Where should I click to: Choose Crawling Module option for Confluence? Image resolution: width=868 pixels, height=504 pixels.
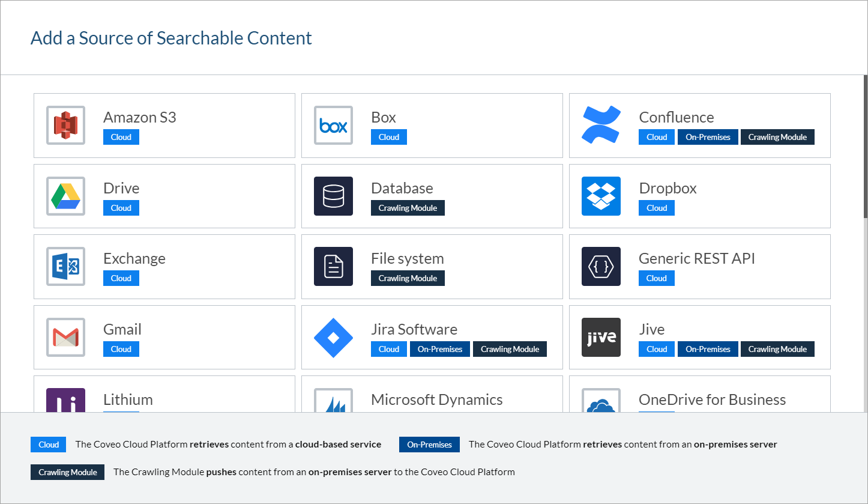pos(777,137)
